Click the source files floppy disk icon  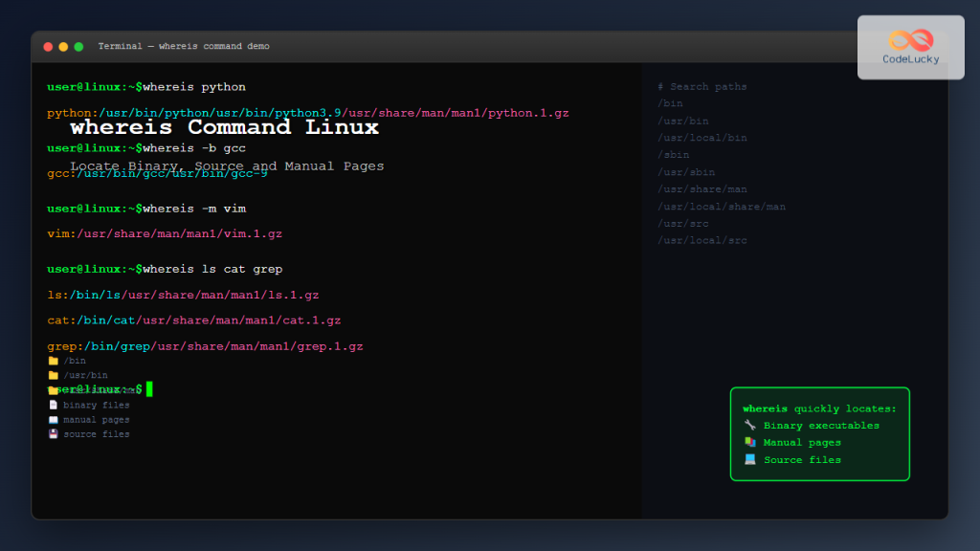pos(53,433)
